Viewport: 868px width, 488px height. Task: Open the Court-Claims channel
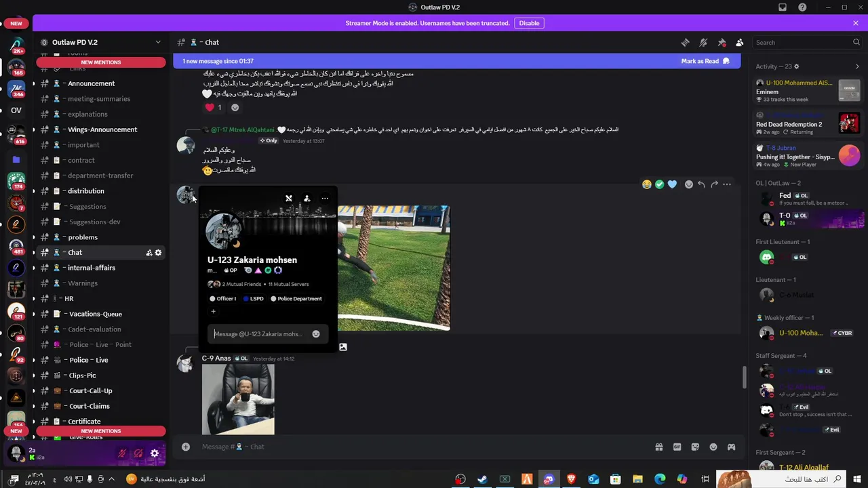point(100,406)
